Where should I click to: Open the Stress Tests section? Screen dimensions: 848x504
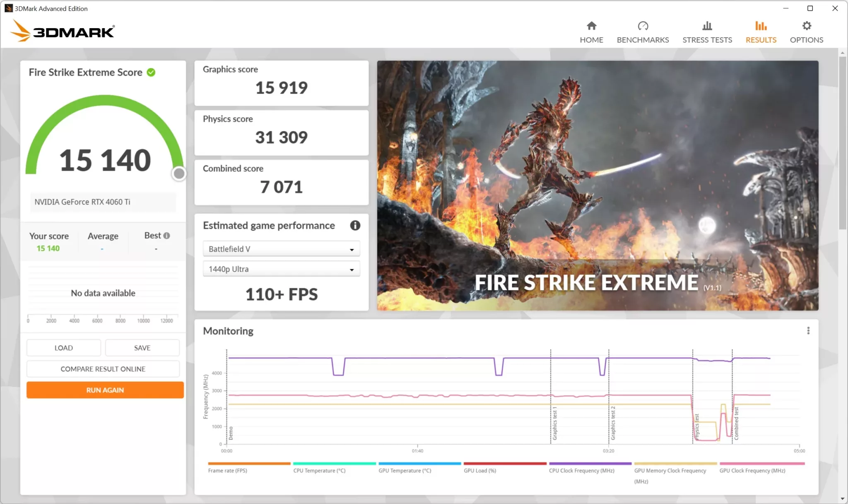coord(707,31)
